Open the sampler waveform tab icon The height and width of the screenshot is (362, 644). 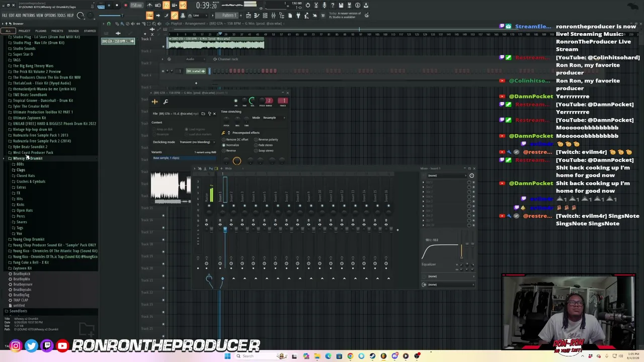tap(155, 102)
